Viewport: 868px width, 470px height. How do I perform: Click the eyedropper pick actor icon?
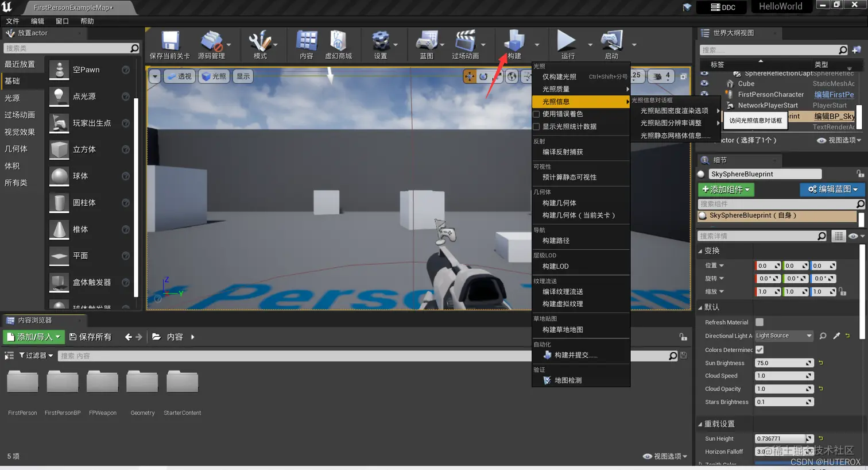836,336
